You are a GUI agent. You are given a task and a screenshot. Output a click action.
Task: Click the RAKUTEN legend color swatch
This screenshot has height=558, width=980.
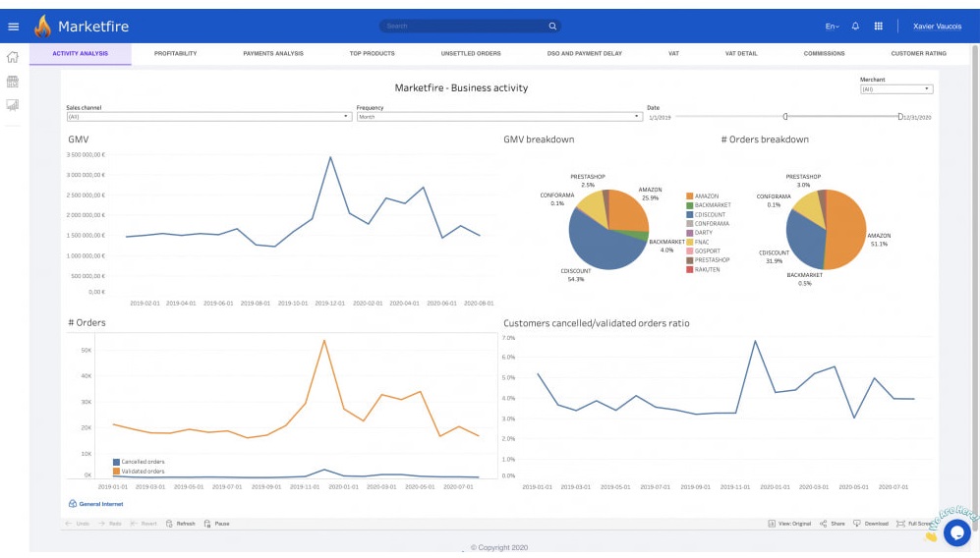[x=689, y=269]
